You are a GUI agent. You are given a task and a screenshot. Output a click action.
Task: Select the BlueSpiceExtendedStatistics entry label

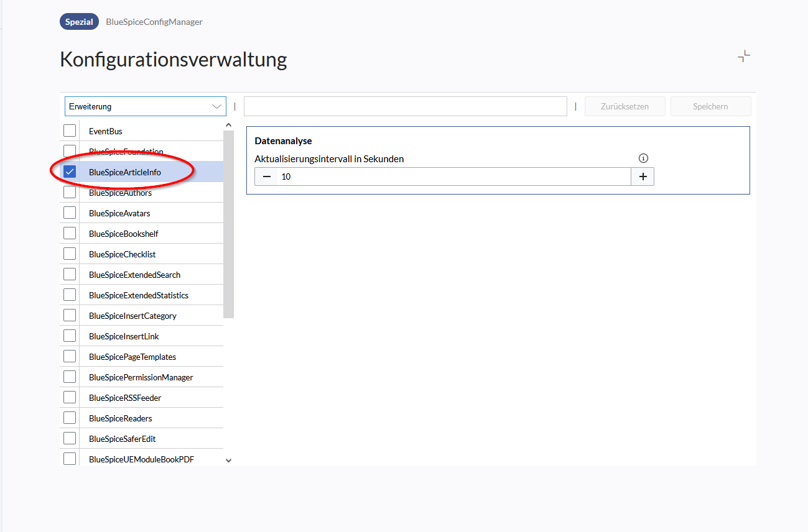pyautogui.click(x=139, y=295)
